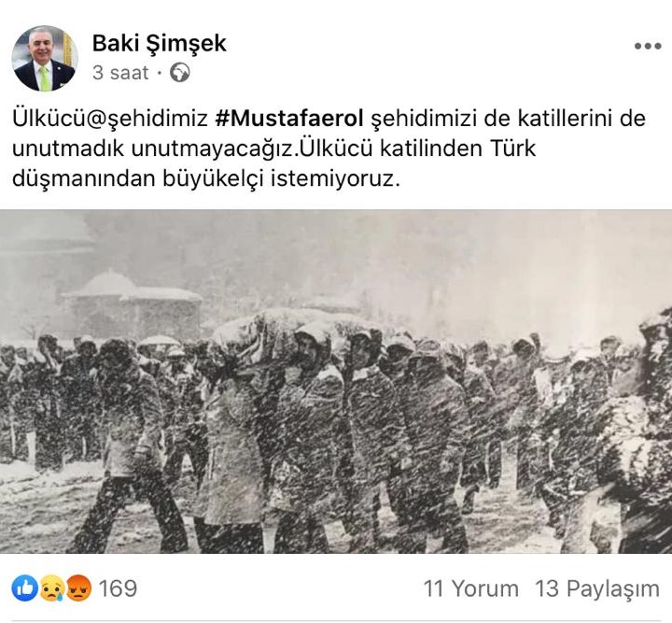Click the walking man on photo's left

click(x=130, y=446)
